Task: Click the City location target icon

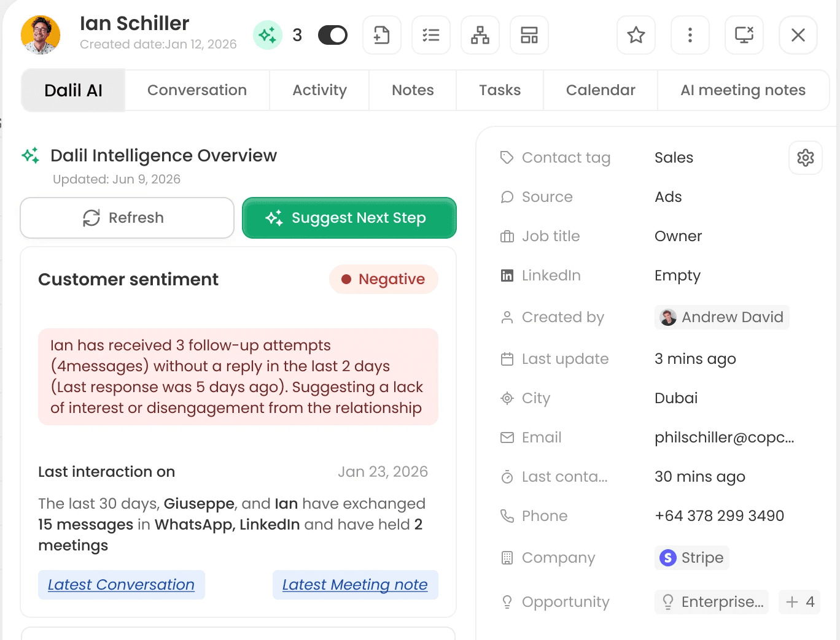Action: point(507,398)
